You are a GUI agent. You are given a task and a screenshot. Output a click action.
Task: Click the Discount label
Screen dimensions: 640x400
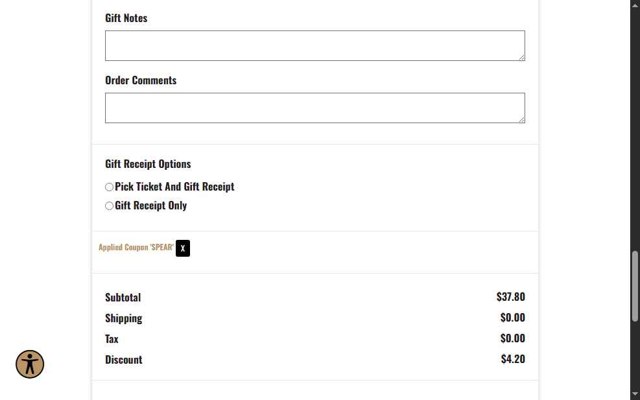[124, 360]
